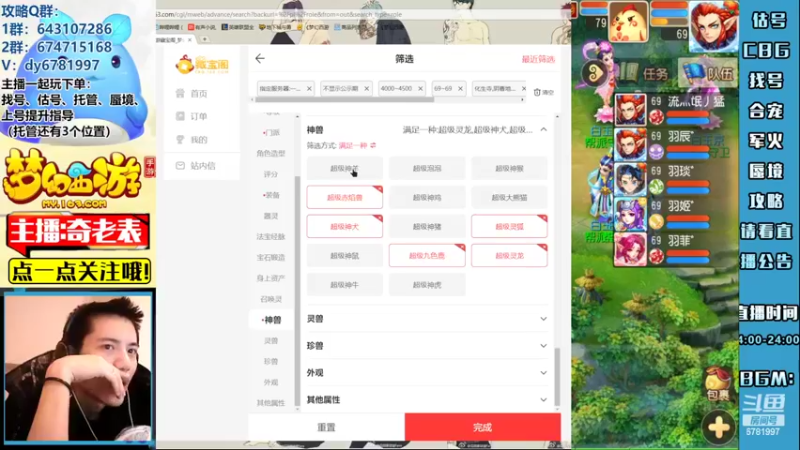This screenshot has width=800, height=450.
Task: Open the 有声小说 bookmark
Action: tap(202, 27)
